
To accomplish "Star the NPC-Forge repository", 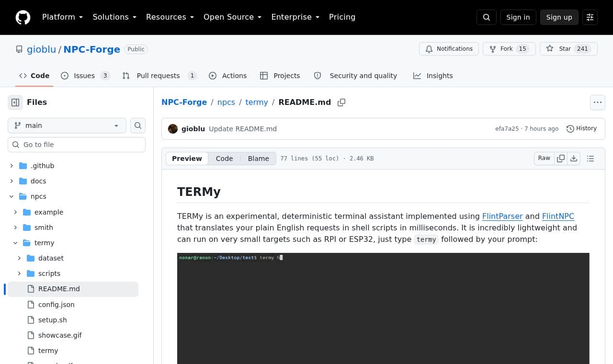I will click(x=568, y=49).
